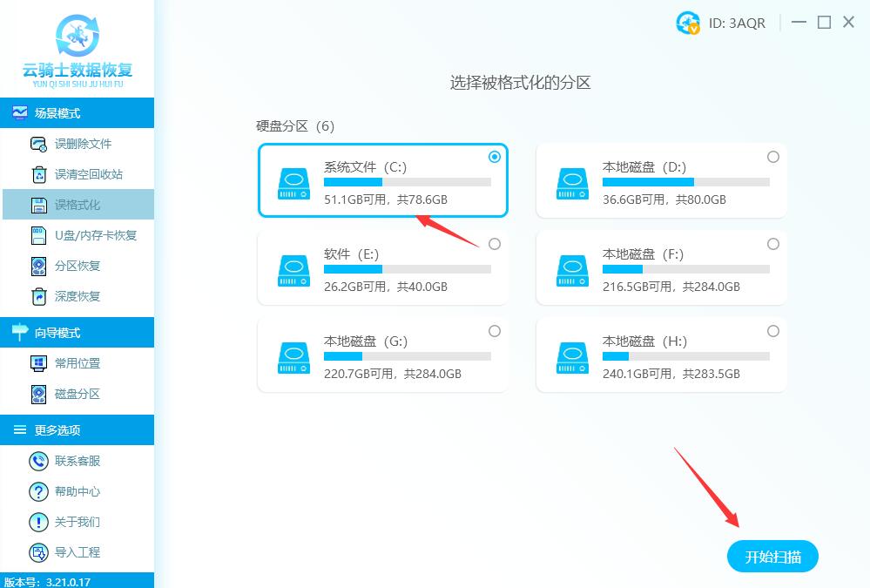Open the 导入工程 link

[x=78, y=552]
